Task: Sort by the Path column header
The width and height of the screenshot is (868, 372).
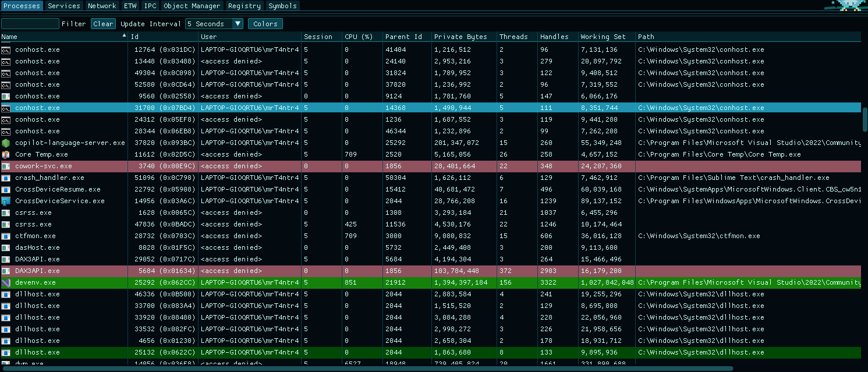Action: pyautogui.click(x=748, y=37)
